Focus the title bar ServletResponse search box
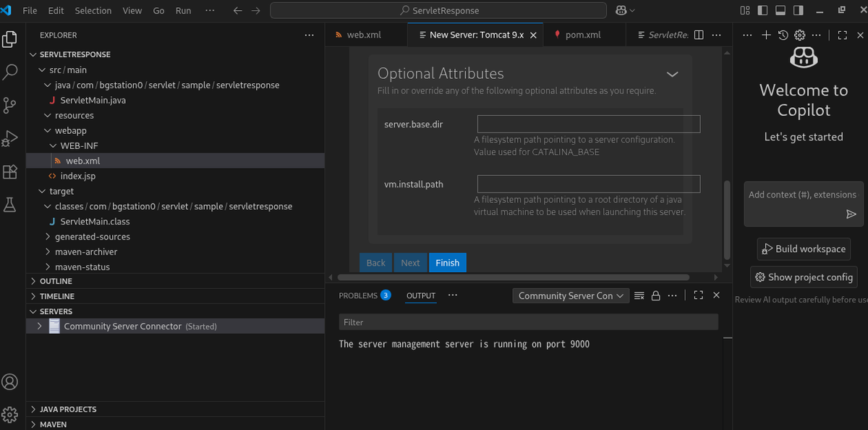868x430 pixels. [x=438, y=11]
